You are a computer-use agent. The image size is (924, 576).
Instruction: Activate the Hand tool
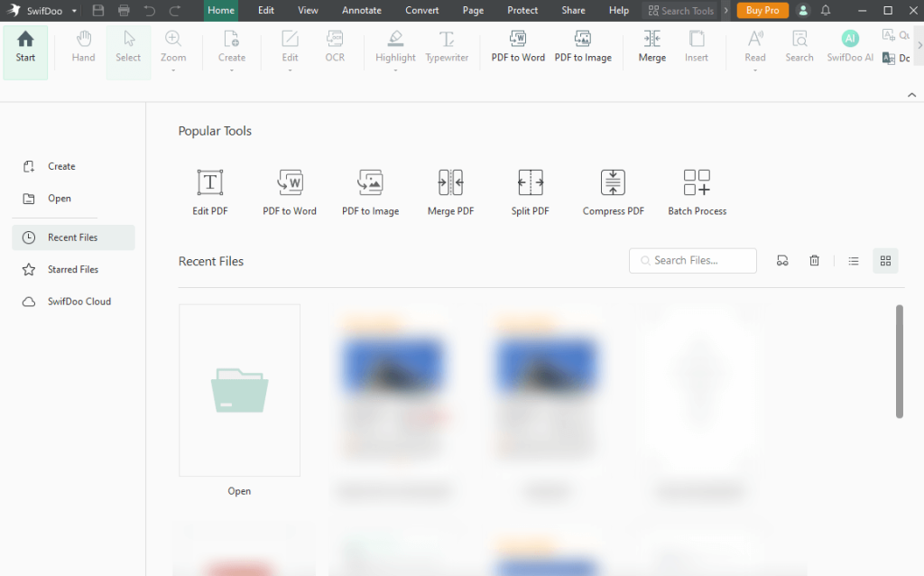pyautogui.click(x=82, y=47)
